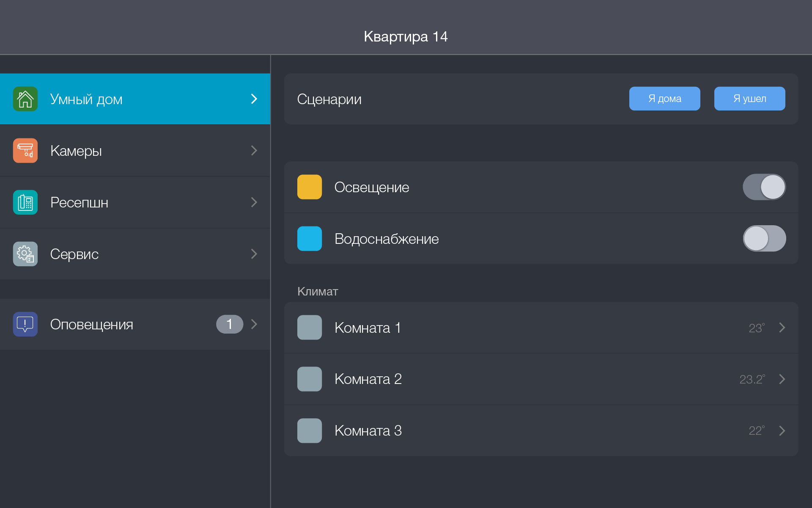
Task: Click the gray Комната 1 icon
Action: click(310, 328)
